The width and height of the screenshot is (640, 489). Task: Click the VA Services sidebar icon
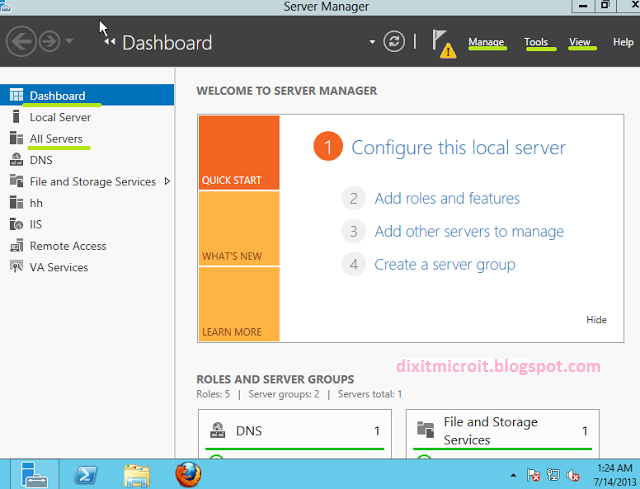point(16,267)
